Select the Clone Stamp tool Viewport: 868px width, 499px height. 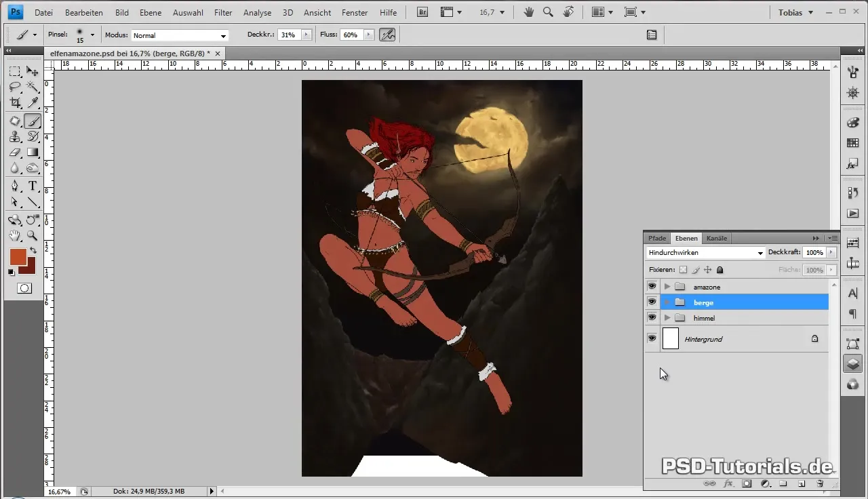(14, 137)
